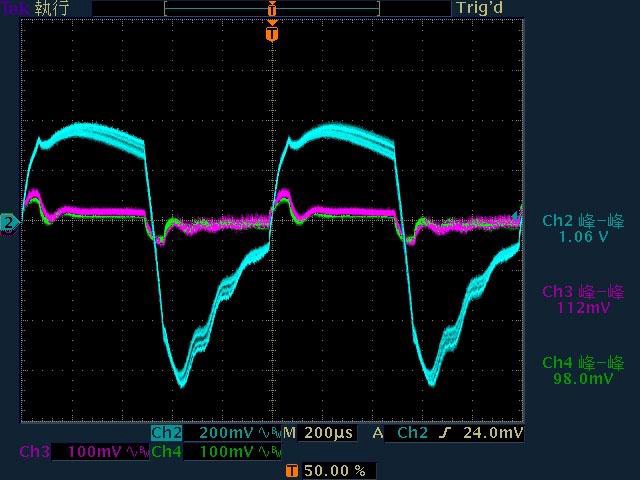Click the orange trigger position T marker

271,34
